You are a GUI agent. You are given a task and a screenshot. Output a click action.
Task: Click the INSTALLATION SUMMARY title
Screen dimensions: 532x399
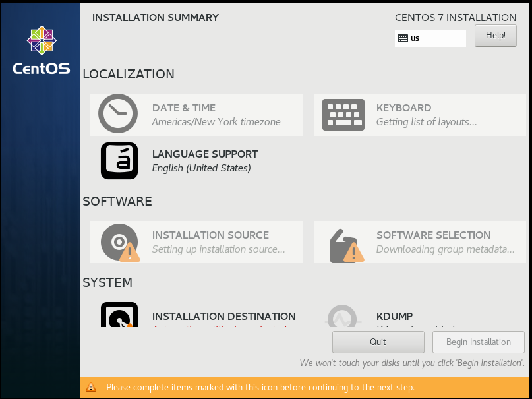156,18
